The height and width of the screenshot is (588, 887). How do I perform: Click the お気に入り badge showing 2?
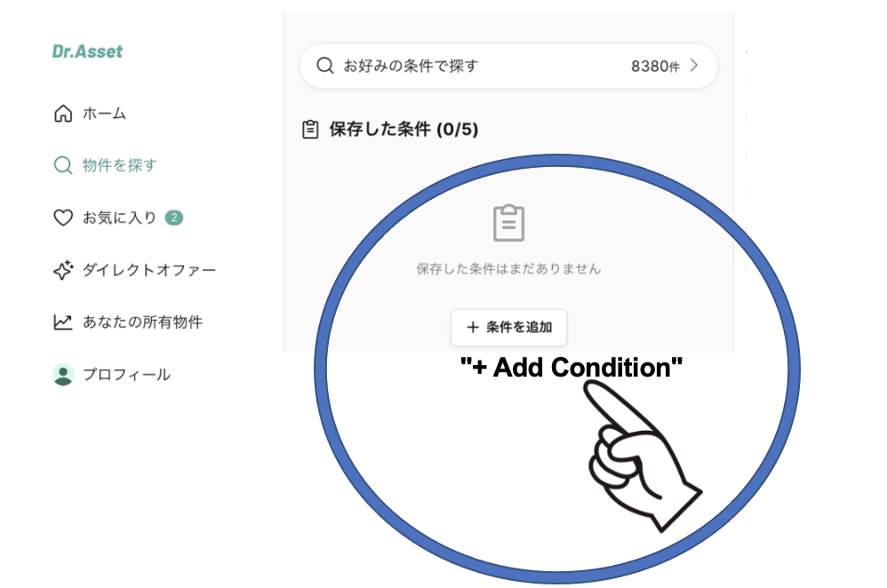coord(173,217)
